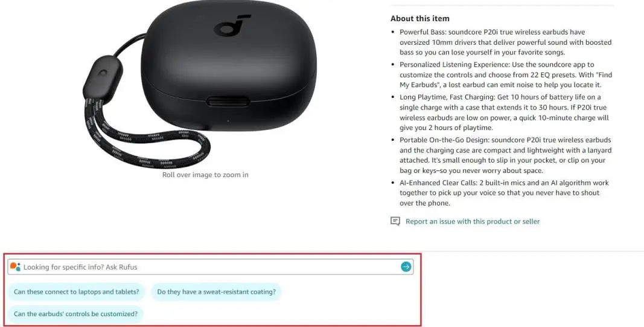Click the "Personalized Listening Experience" bullet text
The height and width of the screenshot is (327, 644).
coord(506,75)
